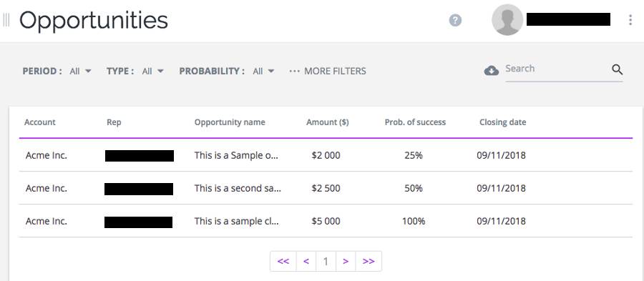Sort by Closing date column header
The width and height of the screenshot is (644, 281).
point(503,122)
